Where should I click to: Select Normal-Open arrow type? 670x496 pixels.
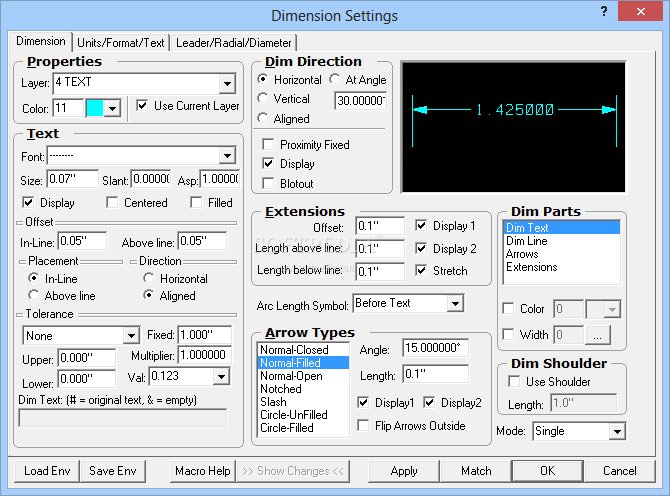click(303, 376)
